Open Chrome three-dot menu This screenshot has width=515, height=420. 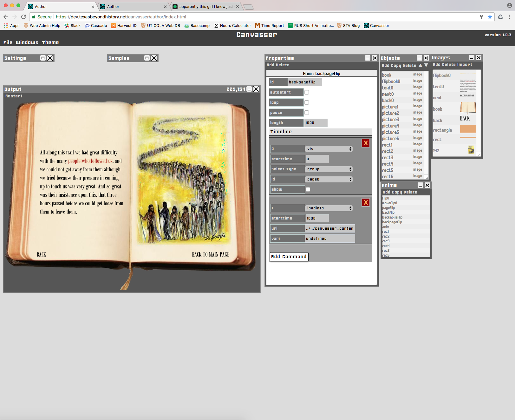pos(509,17)
